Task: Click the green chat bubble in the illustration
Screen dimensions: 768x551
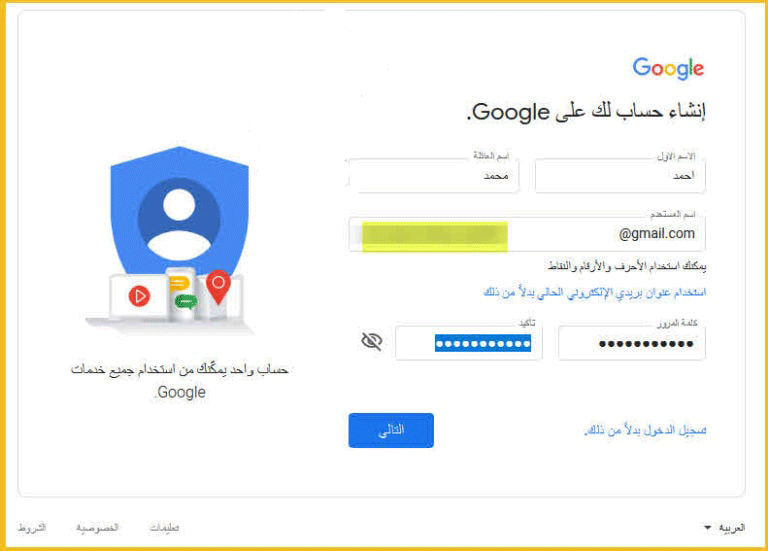Action: pos(186,301)
